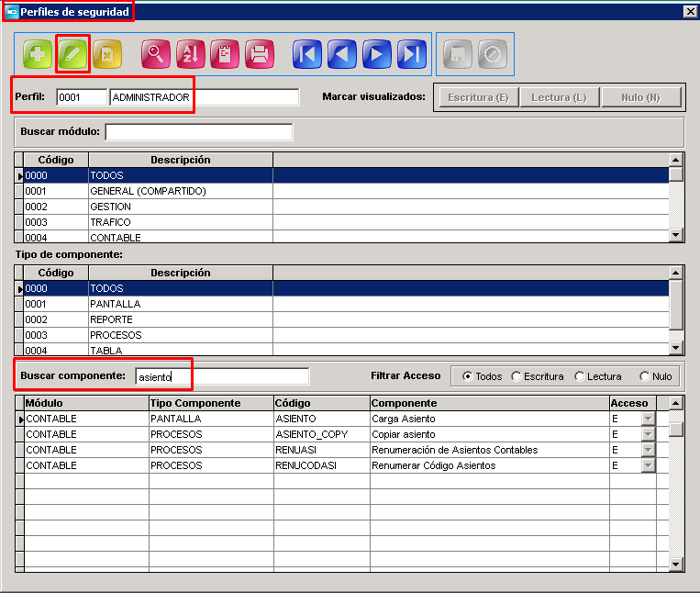Close the Perfiles de seguridad window
Viewport: 700px width, 593px height.
pos(690,11)
